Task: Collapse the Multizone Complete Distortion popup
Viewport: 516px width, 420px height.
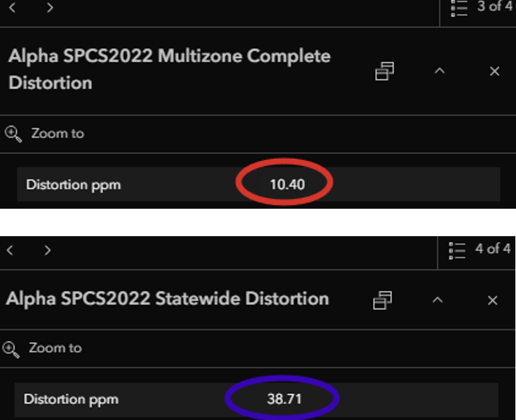Action: [439, 71]
